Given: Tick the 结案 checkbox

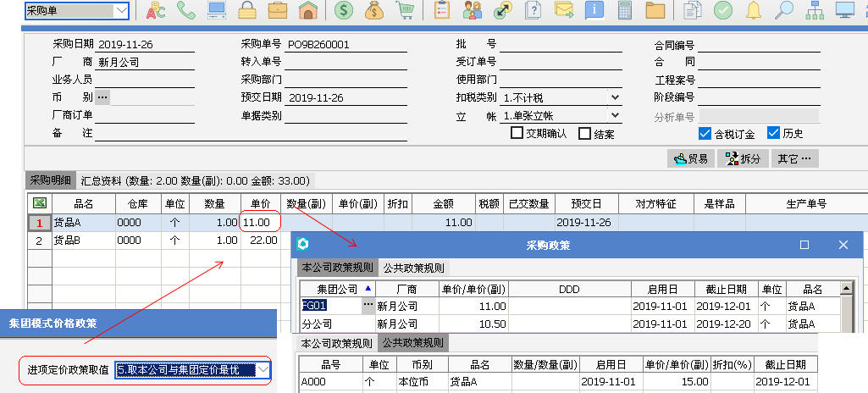Looking at the screenshot, I should coord(584,134).
